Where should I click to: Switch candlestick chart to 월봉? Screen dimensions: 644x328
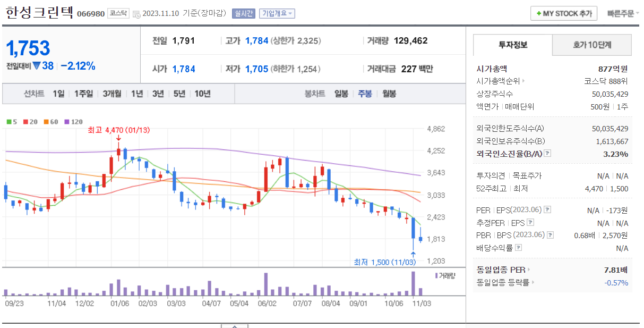point(389,94)
